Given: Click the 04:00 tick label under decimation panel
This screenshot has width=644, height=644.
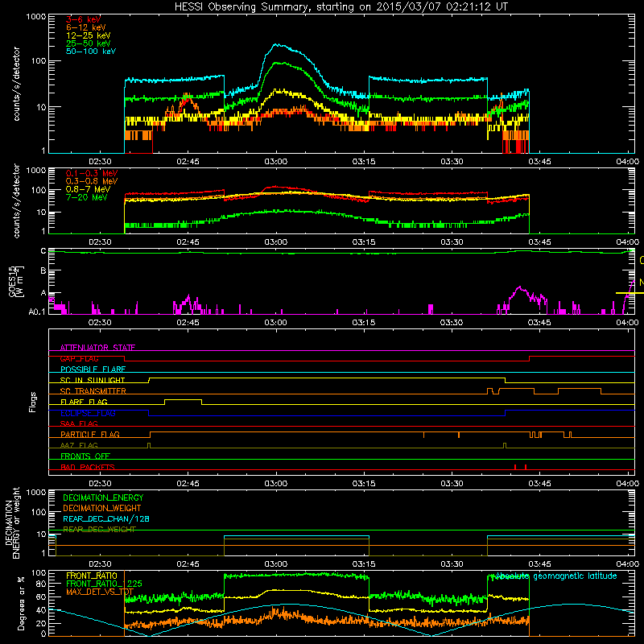Looking at the screenshot, I should 628,564.
